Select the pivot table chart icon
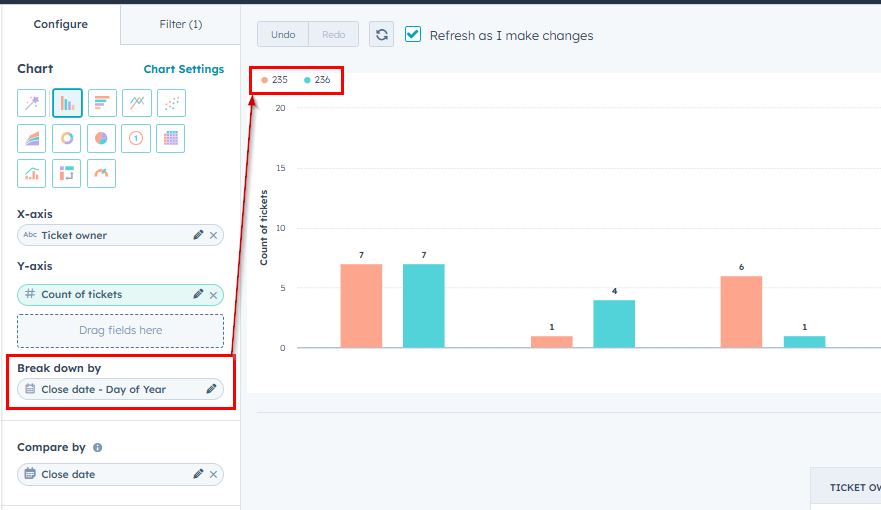The image size is (881, 510). [x=66, y=174]
